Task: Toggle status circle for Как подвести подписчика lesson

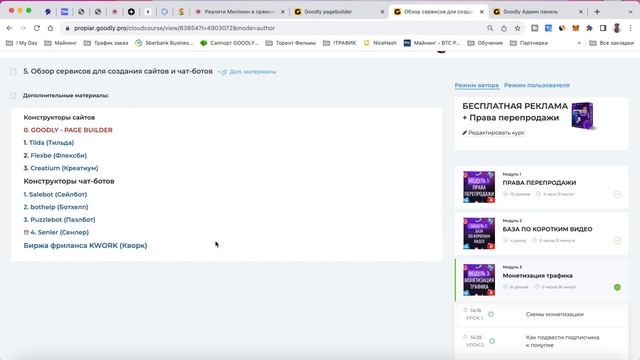Action: click(x=492, y=341)
